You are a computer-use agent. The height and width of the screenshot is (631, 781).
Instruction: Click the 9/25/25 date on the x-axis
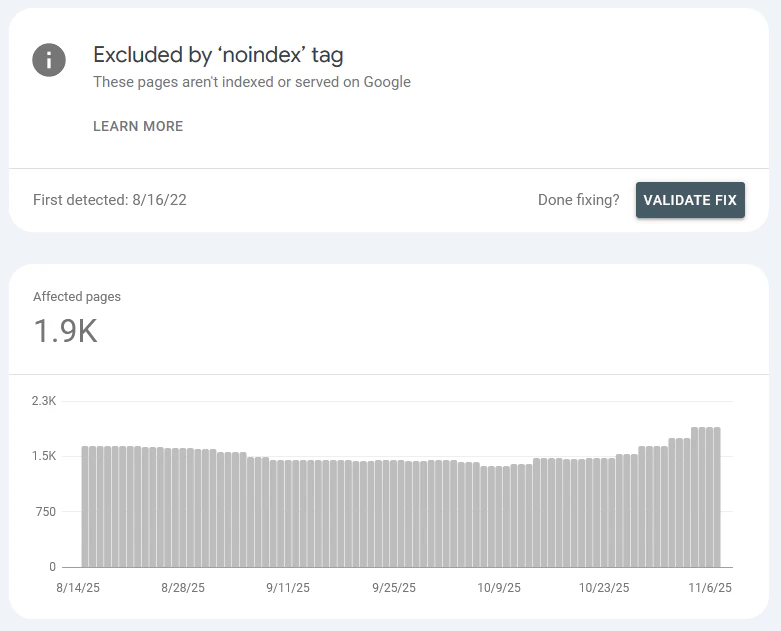394,588
